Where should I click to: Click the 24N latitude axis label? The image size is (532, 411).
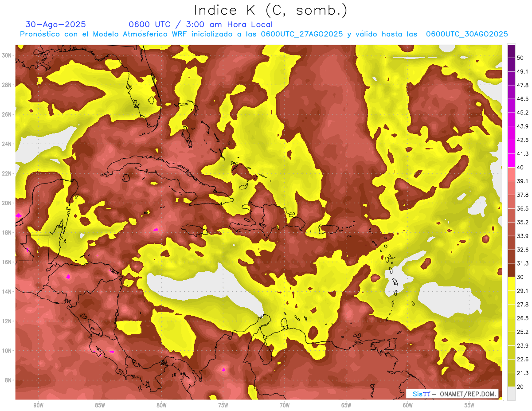coord(7,144)
